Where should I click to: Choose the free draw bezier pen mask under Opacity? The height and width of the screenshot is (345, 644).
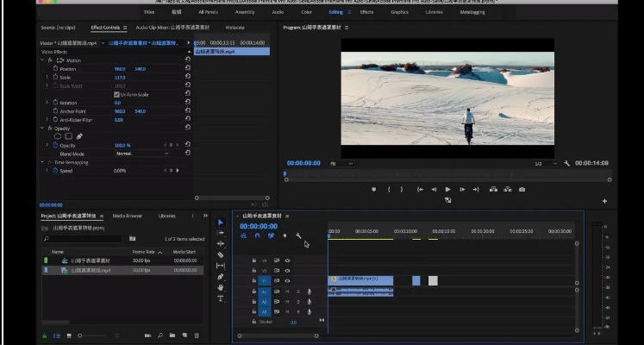click(79, 136)
